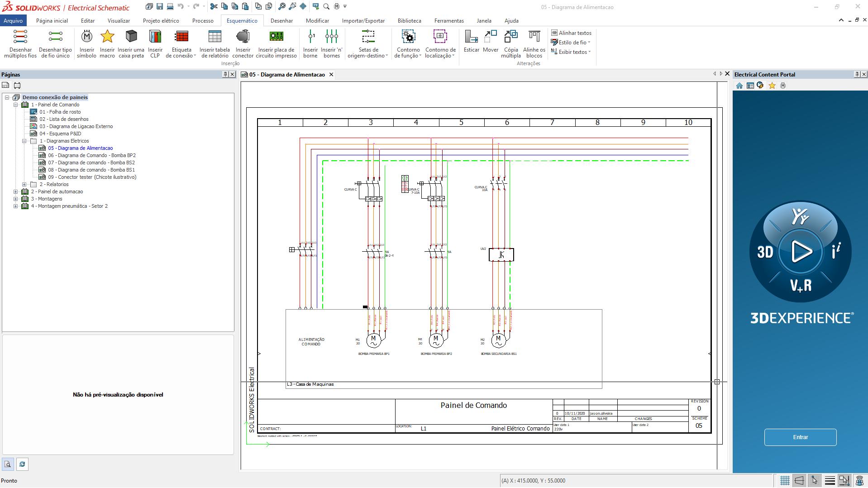Expand 4 - Montagem pneumática - Setor 2
This screenshot has width=868, height=488.
pyautogui.click(x=16, y=206)
